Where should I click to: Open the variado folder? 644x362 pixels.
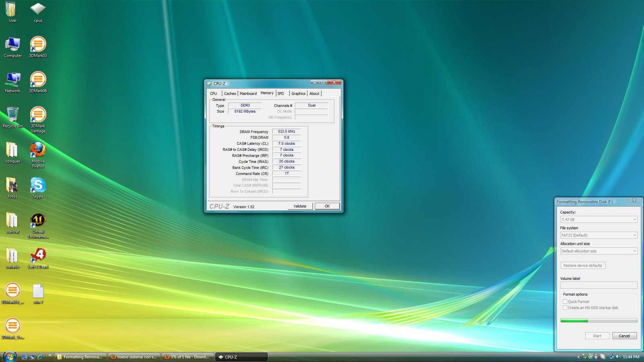tap(12, 258)
